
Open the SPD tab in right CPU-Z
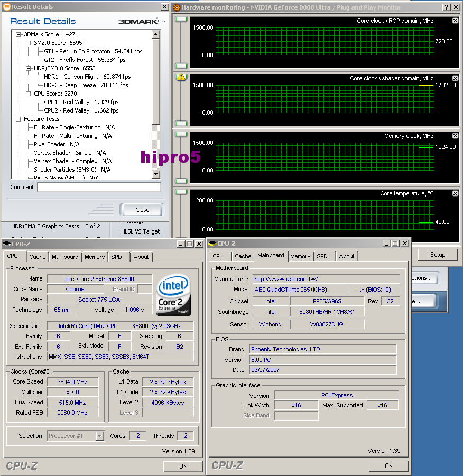[x=321, y=256]
